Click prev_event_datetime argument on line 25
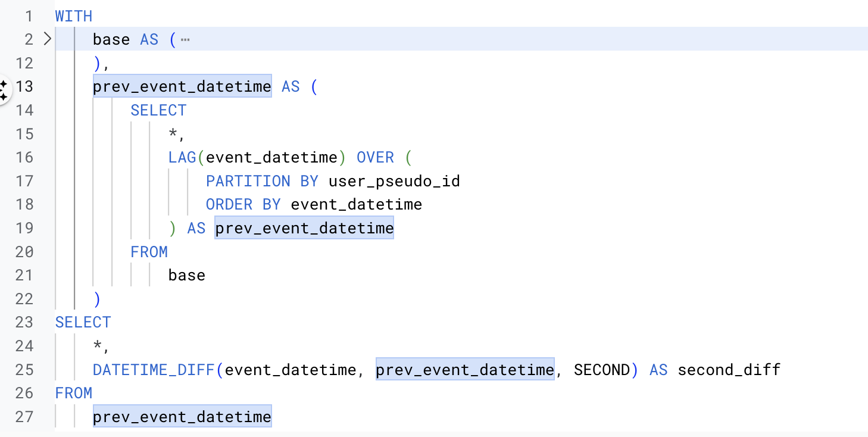This screenshot has height=437, width=868. click(x=465, y=369)
